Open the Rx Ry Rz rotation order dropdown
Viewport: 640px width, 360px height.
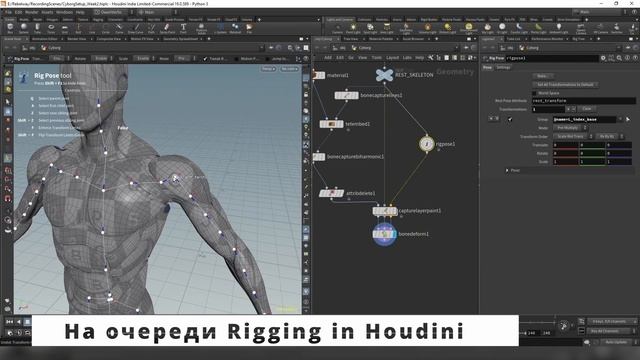tap(609, 136)
